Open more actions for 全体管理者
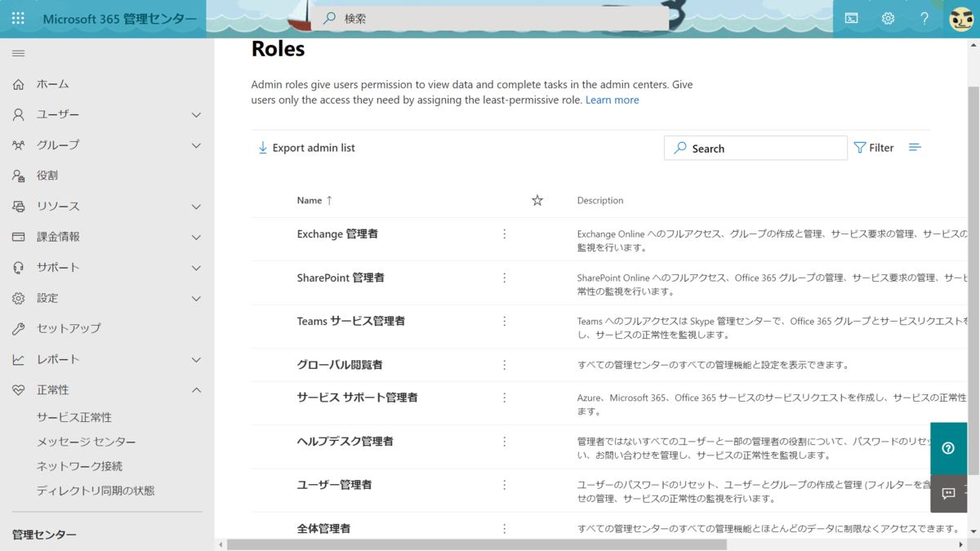 [x=504, y=529]
